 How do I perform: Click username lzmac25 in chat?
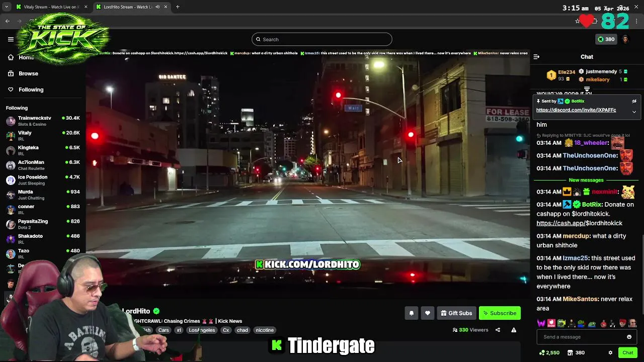point(575,258)
